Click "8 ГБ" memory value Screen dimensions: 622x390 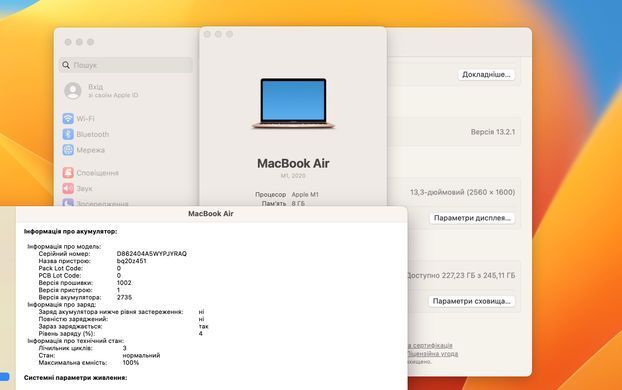pyautogui.click(x=298, y=203)
